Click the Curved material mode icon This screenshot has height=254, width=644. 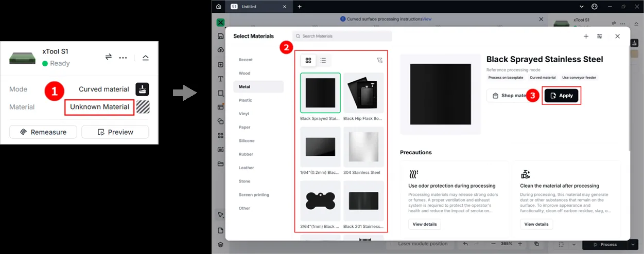pyautogui.click(x=142, y=89)
